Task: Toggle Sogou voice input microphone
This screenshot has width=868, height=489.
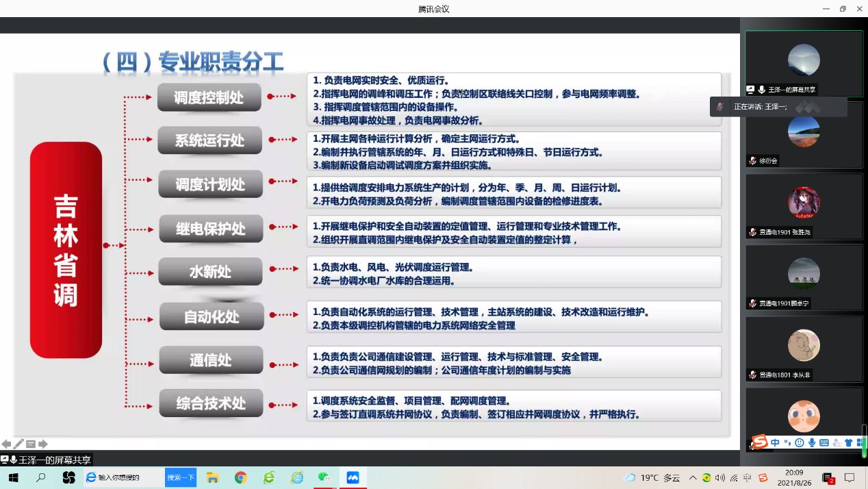Action: (x=812, y=442)
